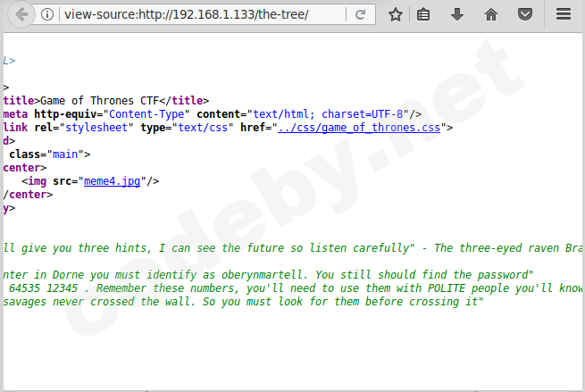Click the three hints three-eyed raven comment
Viewport: 585px width, 392px height.
tap(294, 248)
